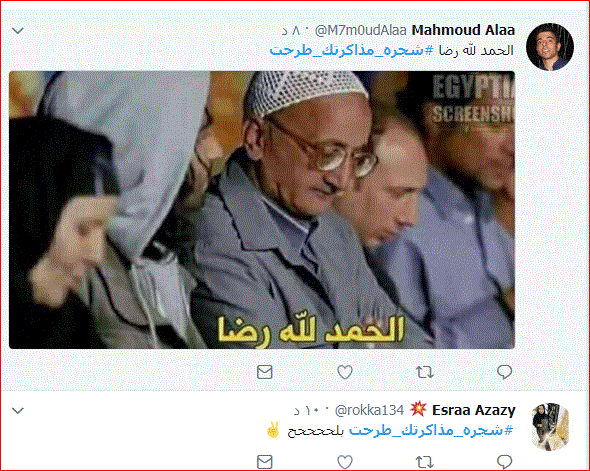
Task: Open Esraa Azazy's profile picture
Action: coord(550,427)
